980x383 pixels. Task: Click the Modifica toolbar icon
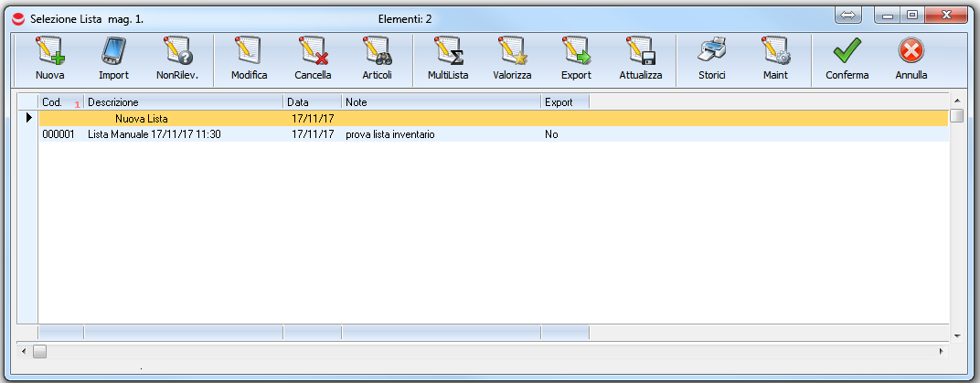pyautogui.click(x=249, y=59)
